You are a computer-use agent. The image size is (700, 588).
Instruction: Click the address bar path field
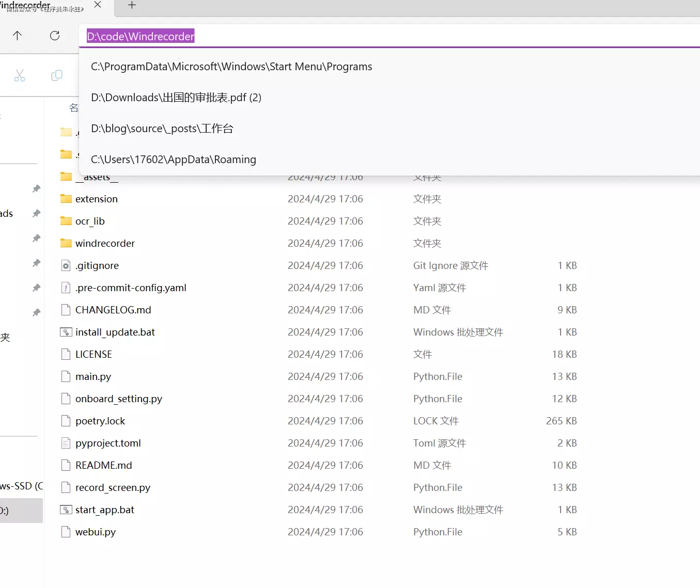(x=362, y=36)
